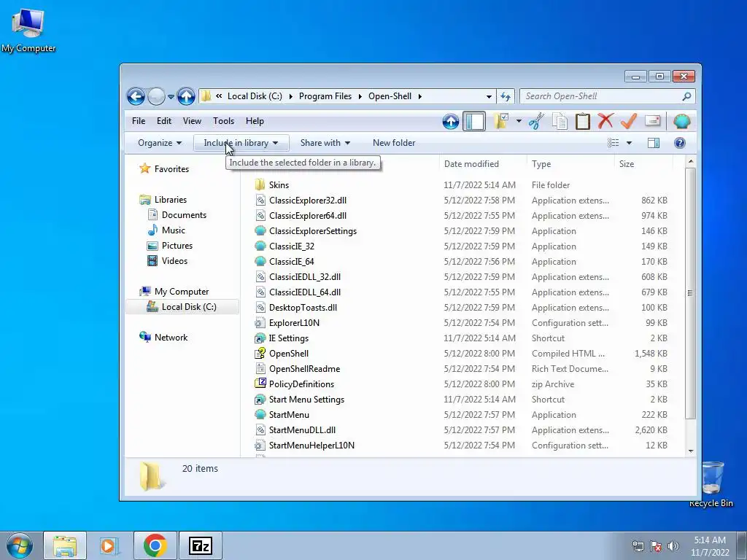
Task: Click the Change your view icon button
Action: [x=614, y=143]
